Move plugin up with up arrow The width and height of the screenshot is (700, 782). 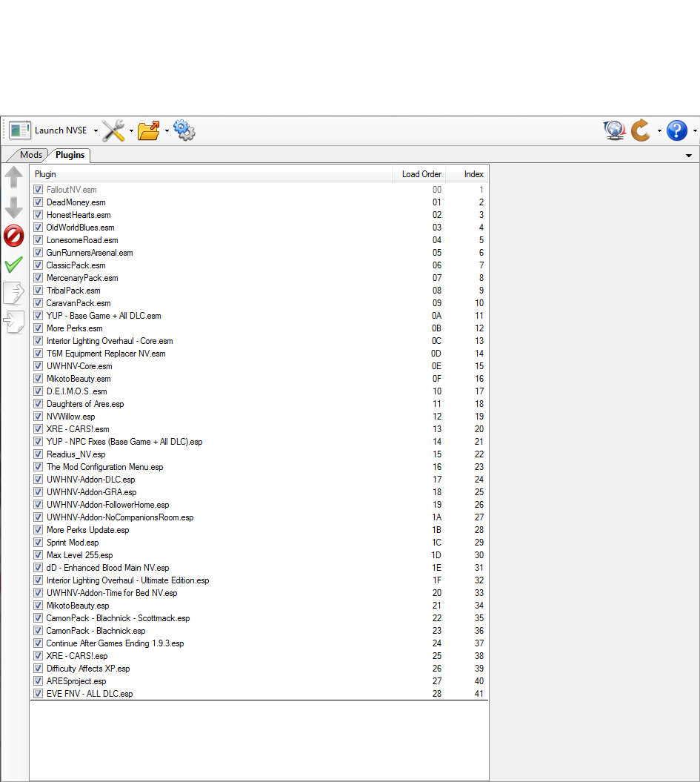(x=14, y=177)
